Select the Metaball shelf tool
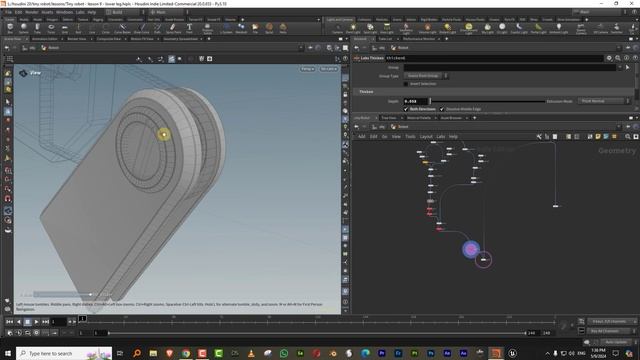The height and width of the screenshot is (360, 640). point(241,28)
